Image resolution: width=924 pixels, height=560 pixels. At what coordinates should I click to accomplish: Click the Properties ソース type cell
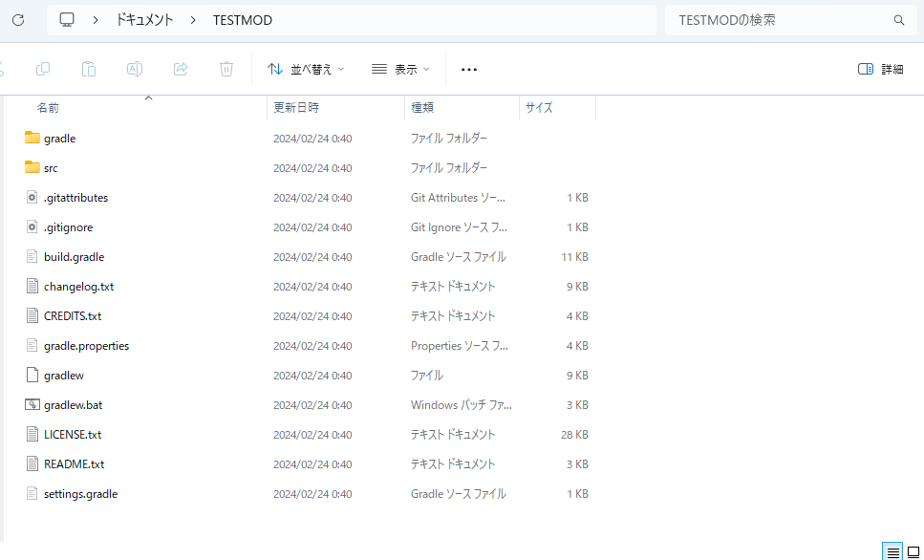click(459, 345)
